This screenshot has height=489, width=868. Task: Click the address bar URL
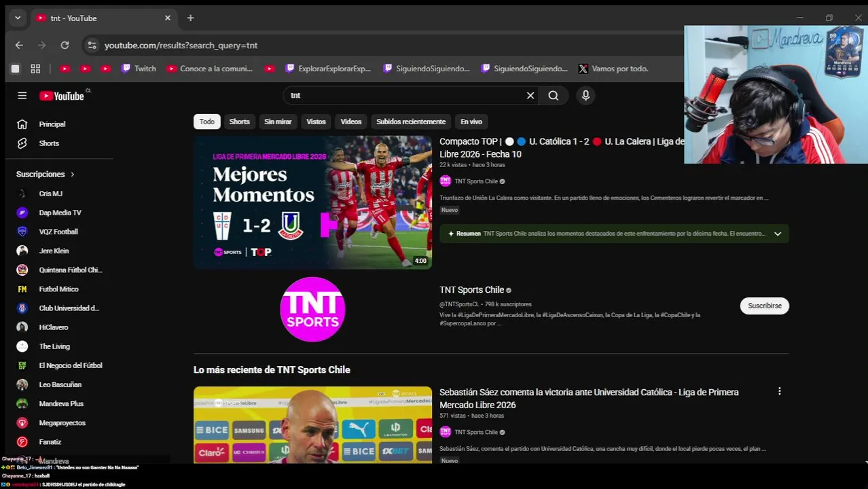[181, 46]
